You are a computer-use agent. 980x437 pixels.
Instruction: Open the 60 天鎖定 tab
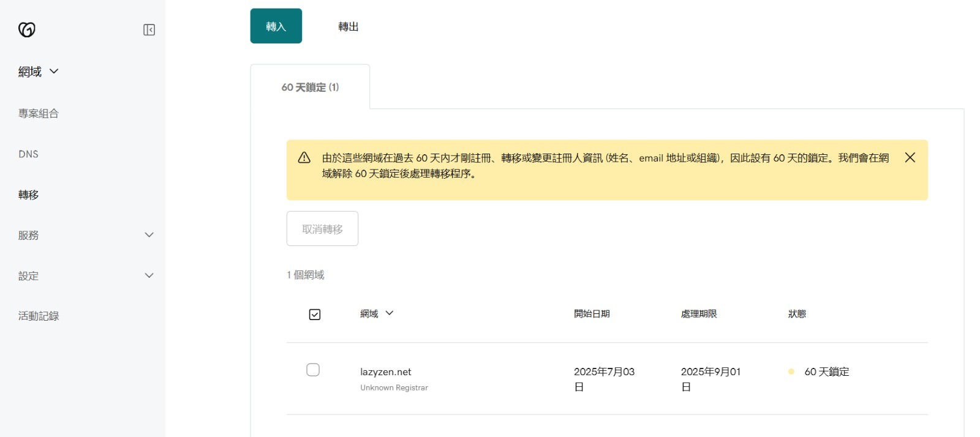(310, 88)
